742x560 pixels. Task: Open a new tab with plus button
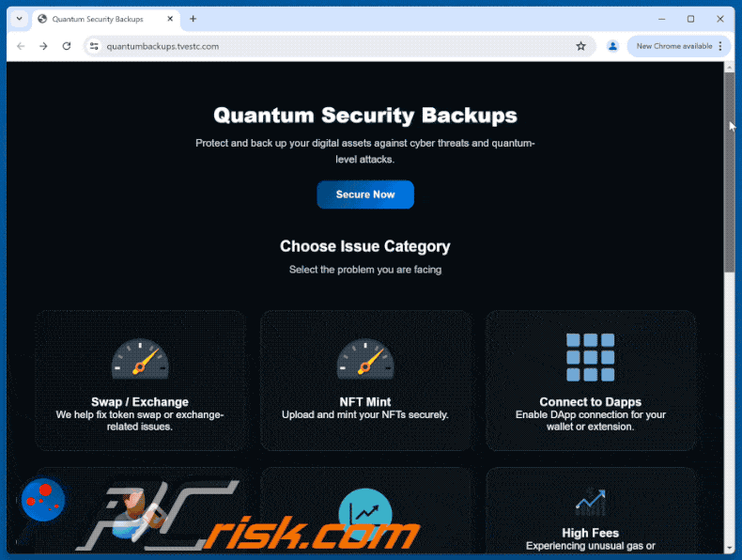[193, 19]
